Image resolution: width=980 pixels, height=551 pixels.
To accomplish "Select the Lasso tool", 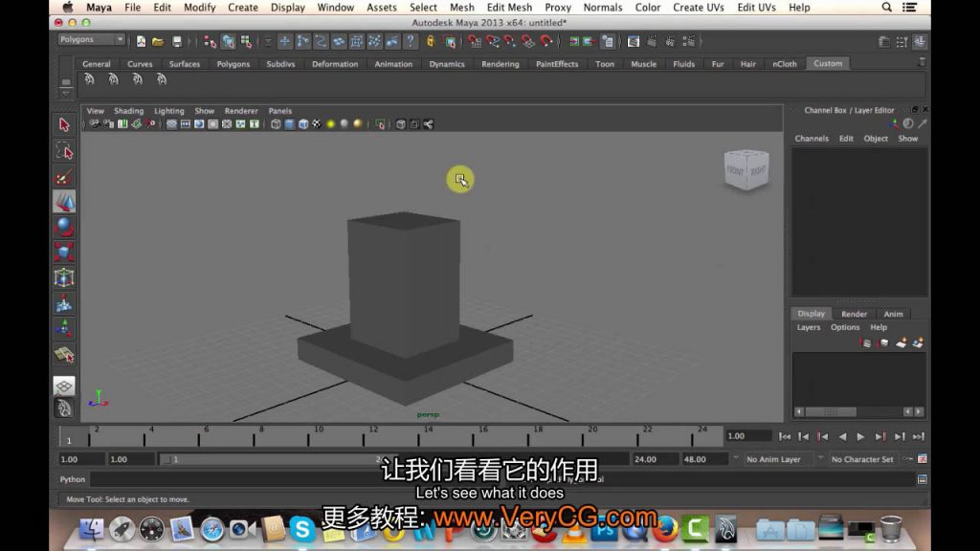I will point(64,150).
